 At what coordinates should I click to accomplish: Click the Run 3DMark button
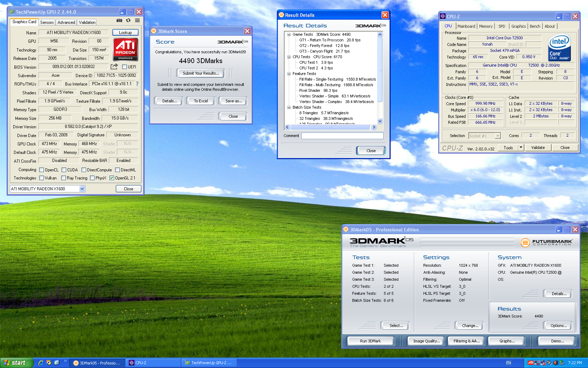tap(370, 341)
